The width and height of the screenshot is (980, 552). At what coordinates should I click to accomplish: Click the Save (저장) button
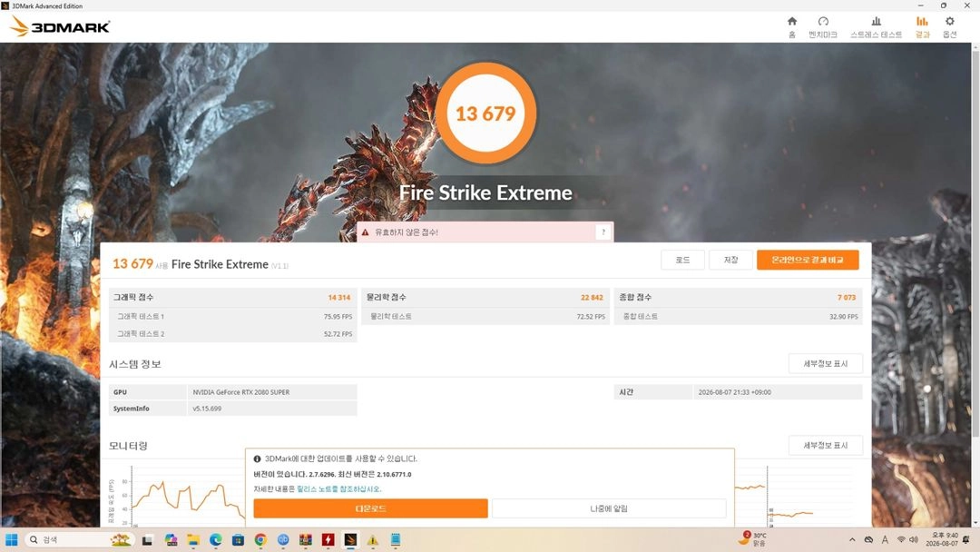click(x=730, y=260)
